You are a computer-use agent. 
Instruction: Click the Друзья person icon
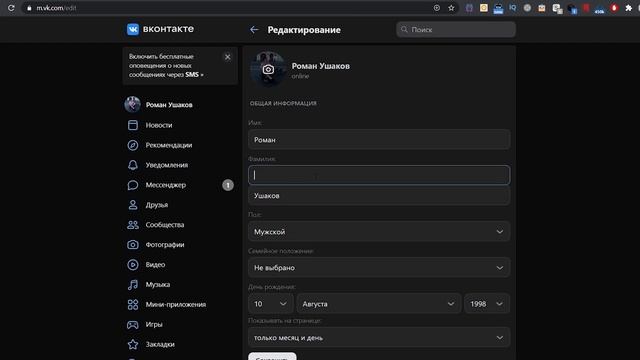pyautogui.click(x=133, y=205)
